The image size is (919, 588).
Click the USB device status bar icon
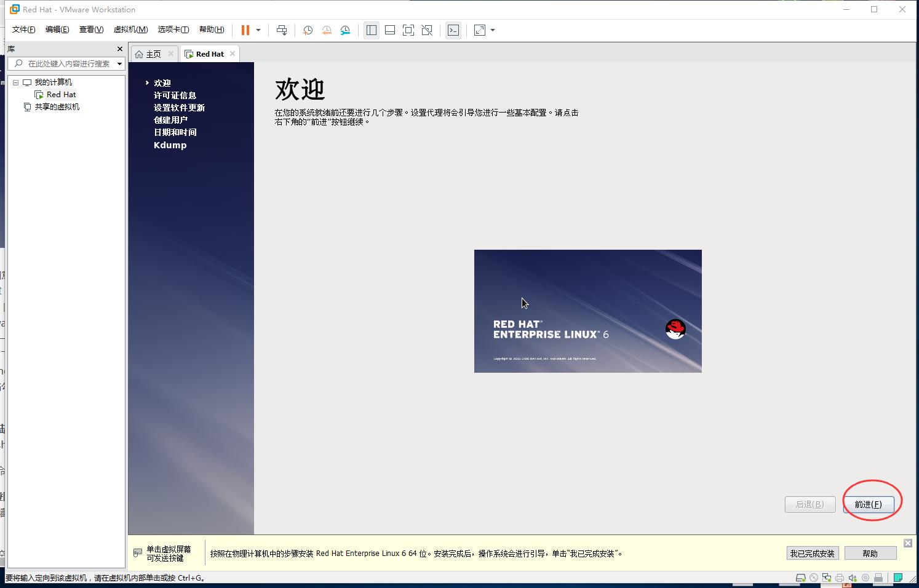click(878, 578)
